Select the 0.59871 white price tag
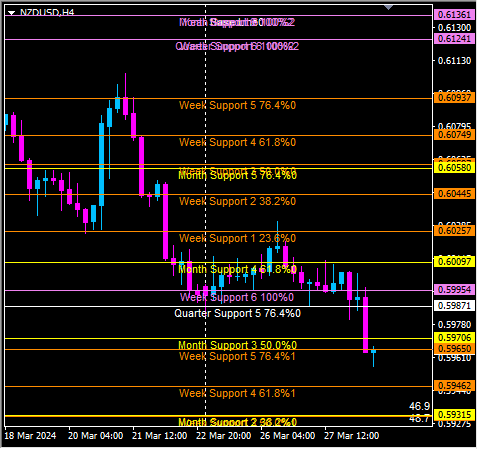Screen dimensions: 478x449 coord(454,306)
